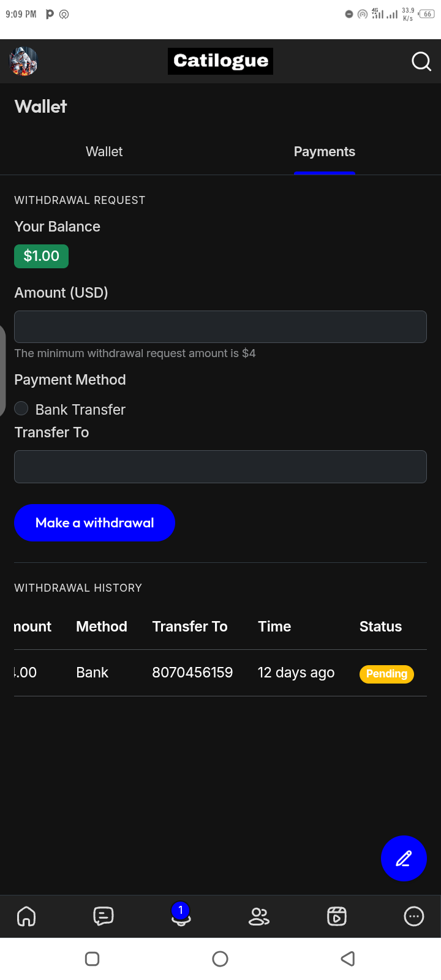Focus the Amount (USD) input field
The height and width of the screenshot is (980, 441).
click(221, 326)
